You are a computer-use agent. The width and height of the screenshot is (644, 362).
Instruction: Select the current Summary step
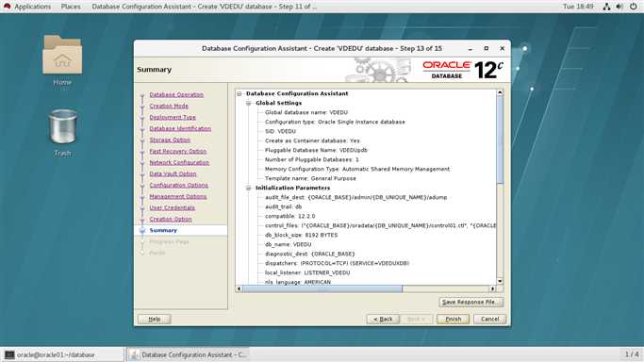tap(163, 230)
